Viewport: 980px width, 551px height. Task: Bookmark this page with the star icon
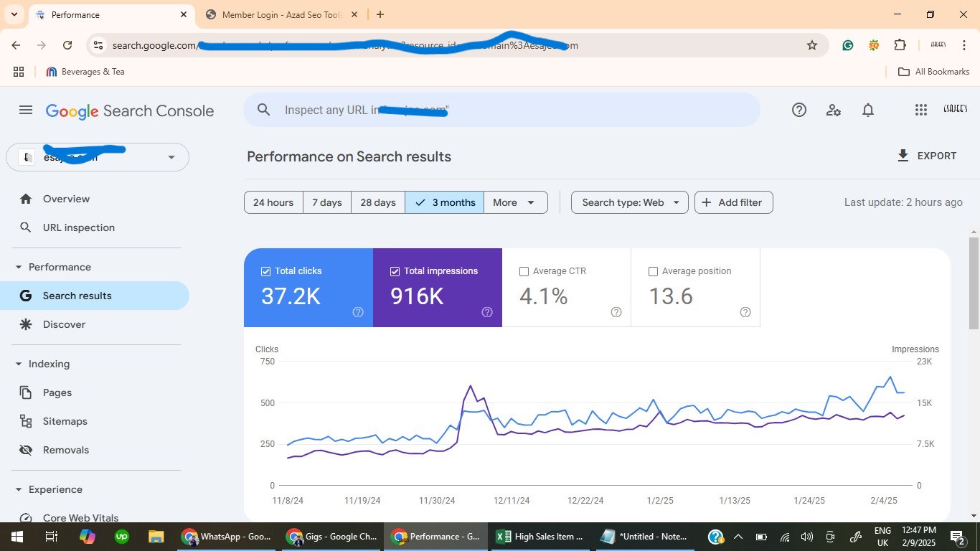(812, 45)
